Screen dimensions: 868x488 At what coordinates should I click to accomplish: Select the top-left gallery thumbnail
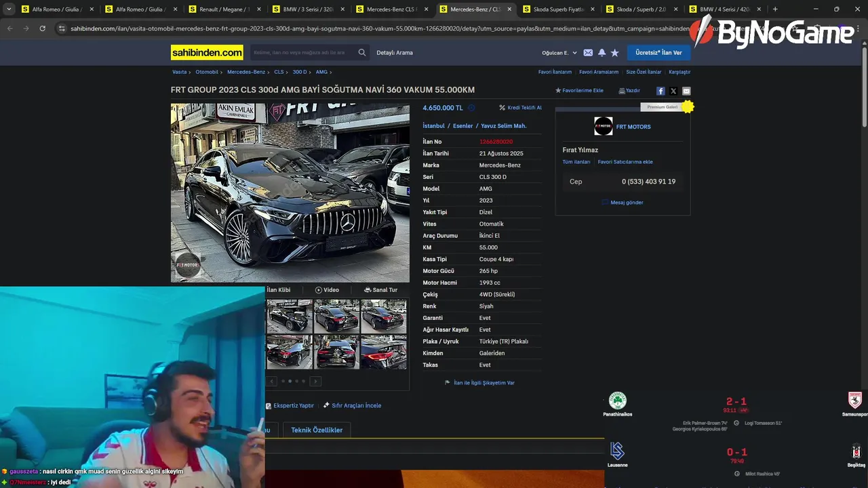tap(290, 317)
